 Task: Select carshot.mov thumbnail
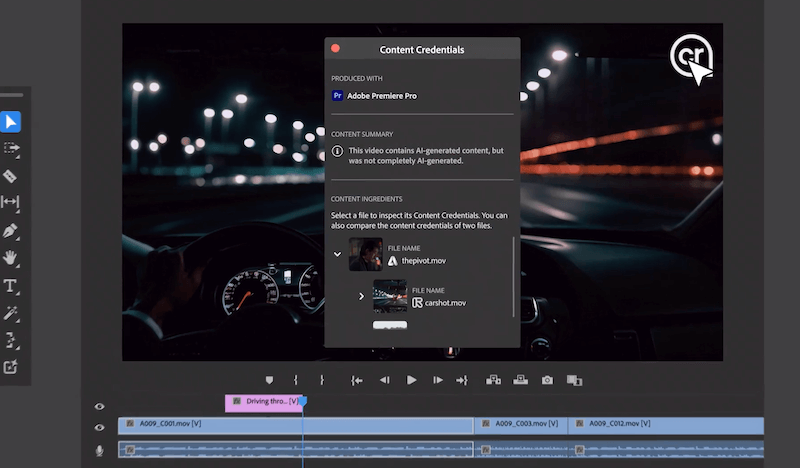tap(390, 296)
